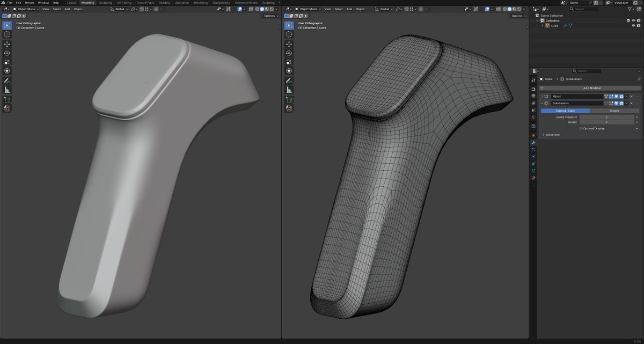Switch to the UV Editing workspace tab
Image resolution: width=644 pixels, height=344 pixels.
tap(123, 3)
